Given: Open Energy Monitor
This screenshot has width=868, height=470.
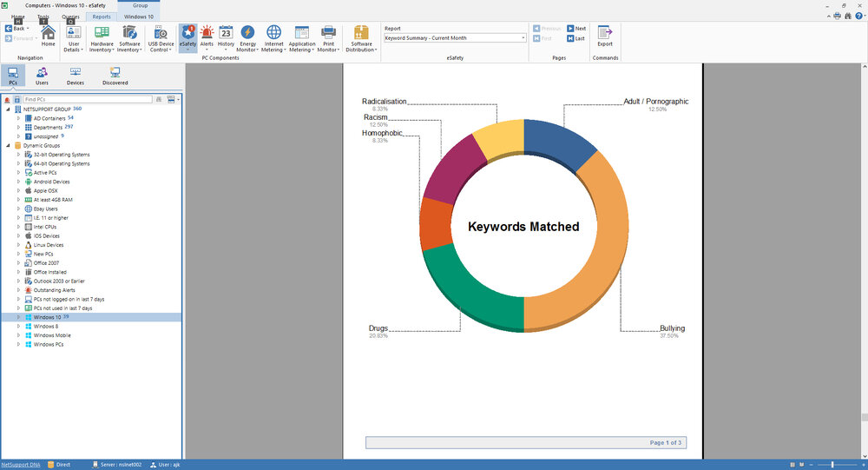Looking at the screenshot, I should [247, 39].
